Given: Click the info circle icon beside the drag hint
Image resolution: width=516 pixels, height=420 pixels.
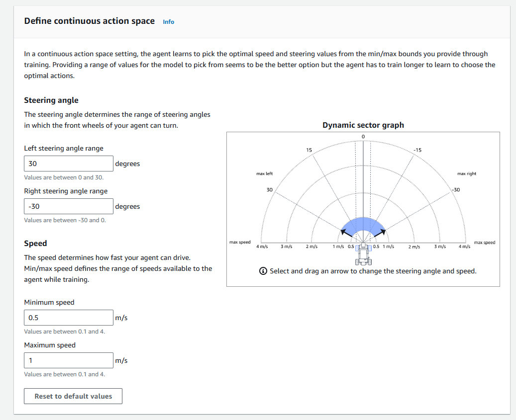Looking at the screenshot, I should point(263,271).
